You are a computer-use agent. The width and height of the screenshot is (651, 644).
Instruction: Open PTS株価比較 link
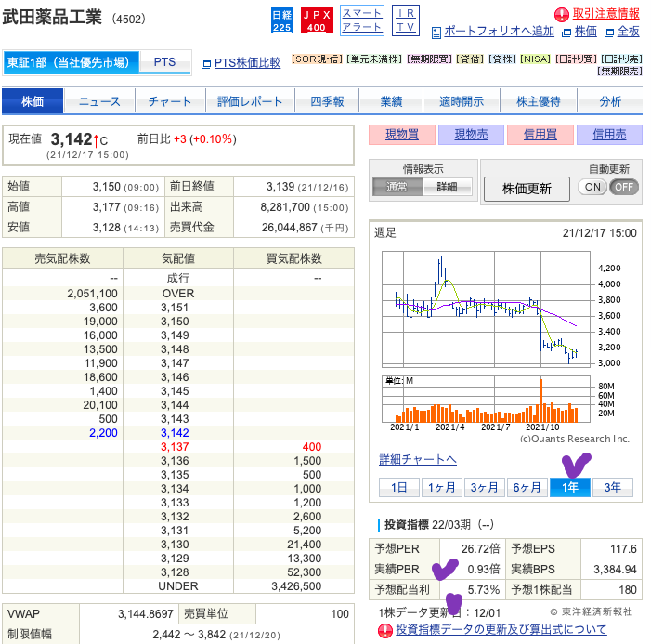click(x=247, y=63)
